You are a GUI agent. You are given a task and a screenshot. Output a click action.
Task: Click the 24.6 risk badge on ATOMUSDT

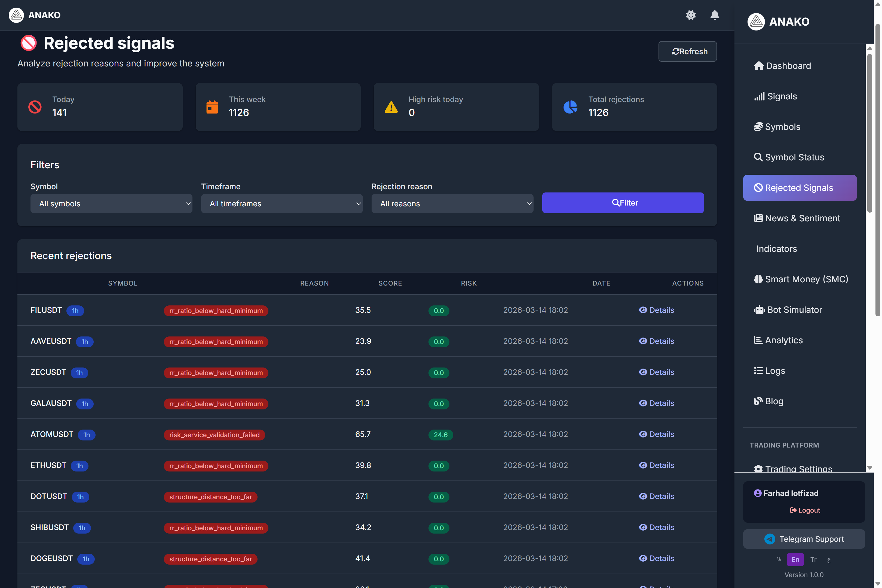pyautogui.click(x=440, y=435)
